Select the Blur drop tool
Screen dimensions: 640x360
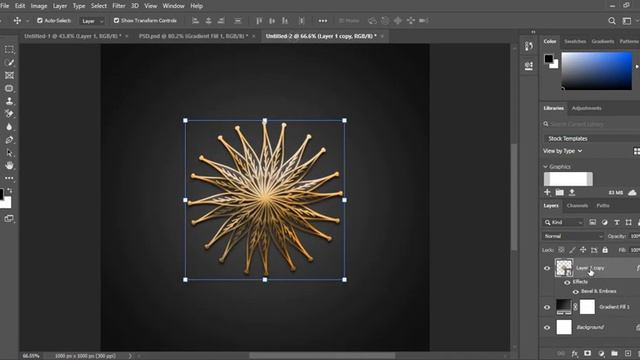(x=9, y=127)
